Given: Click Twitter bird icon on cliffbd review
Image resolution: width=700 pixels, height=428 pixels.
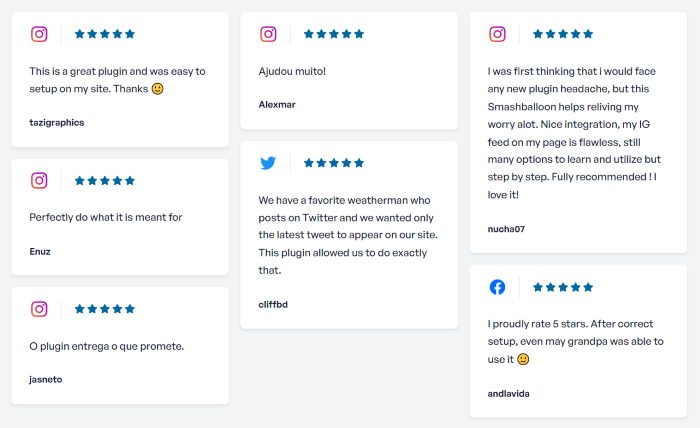Looking at the screenshot, I should click(268, 163).
